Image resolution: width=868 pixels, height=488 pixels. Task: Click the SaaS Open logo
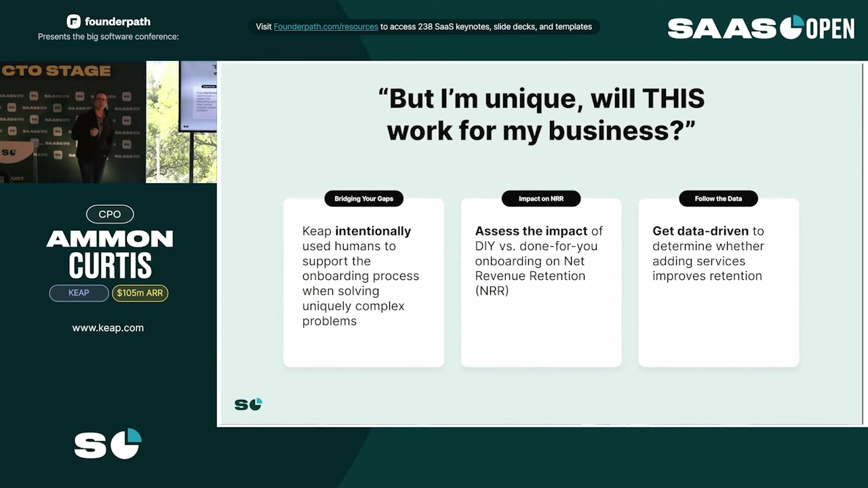(x=761, y=28)
